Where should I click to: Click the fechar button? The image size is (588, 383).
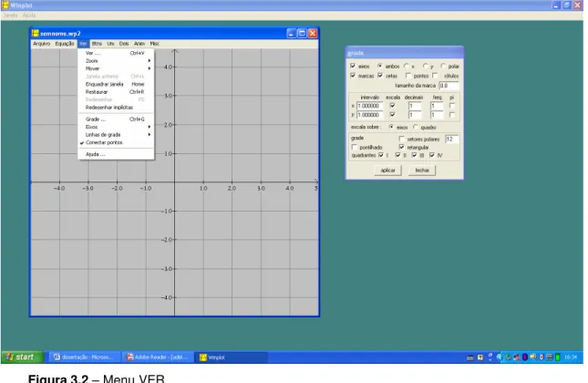pos(422,171)
